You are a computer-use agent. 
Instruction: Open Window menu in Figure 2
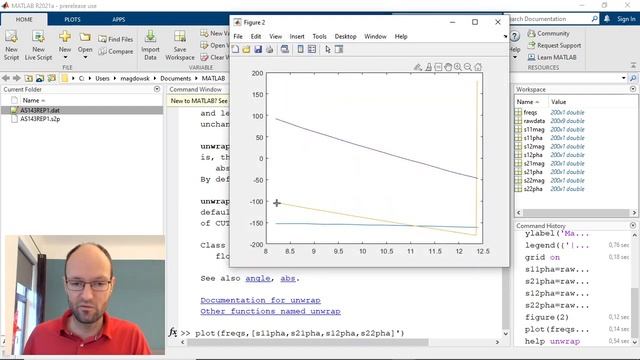click(376, 36)
